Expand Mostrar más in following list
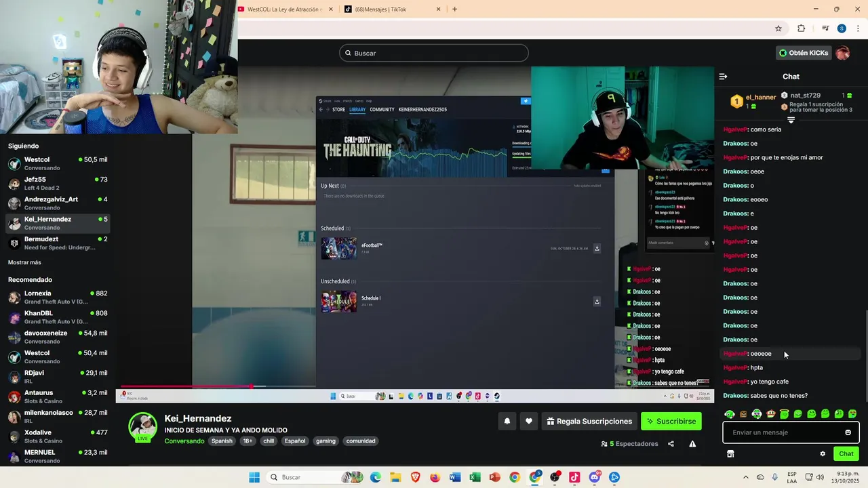This screenshot has height=488, width=868. click(x=24, y=262)
